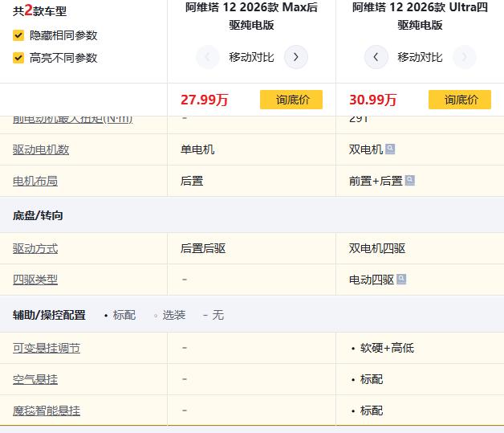Click 标配 value in the 魔毯智能悬挂 row

click(372, 411)
